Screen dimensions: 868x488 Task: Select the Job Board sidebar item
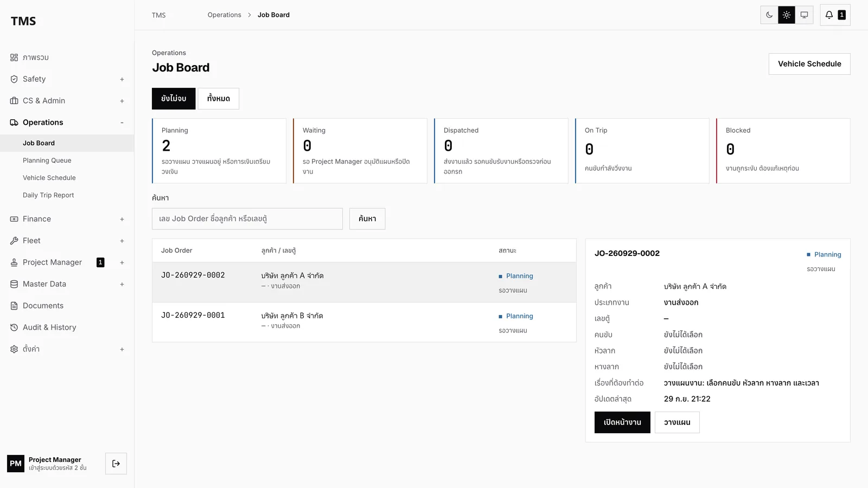pos(67,143)
